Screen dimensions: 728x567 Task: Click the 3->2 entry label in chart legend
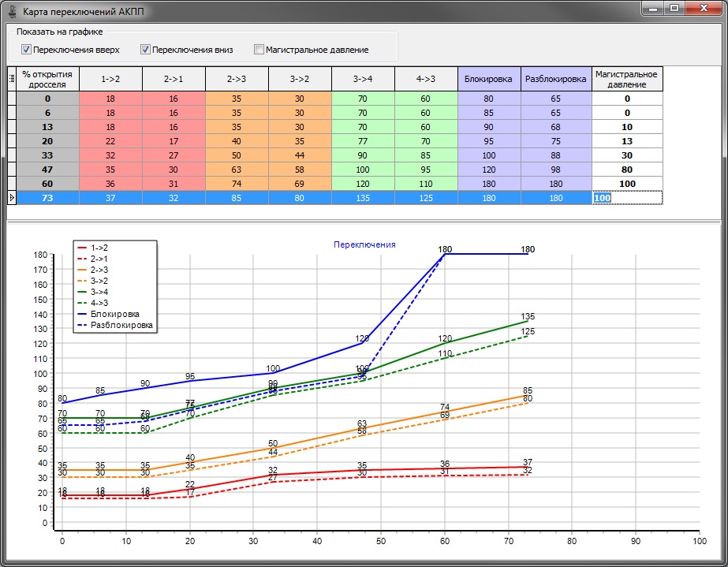(99, 281)
